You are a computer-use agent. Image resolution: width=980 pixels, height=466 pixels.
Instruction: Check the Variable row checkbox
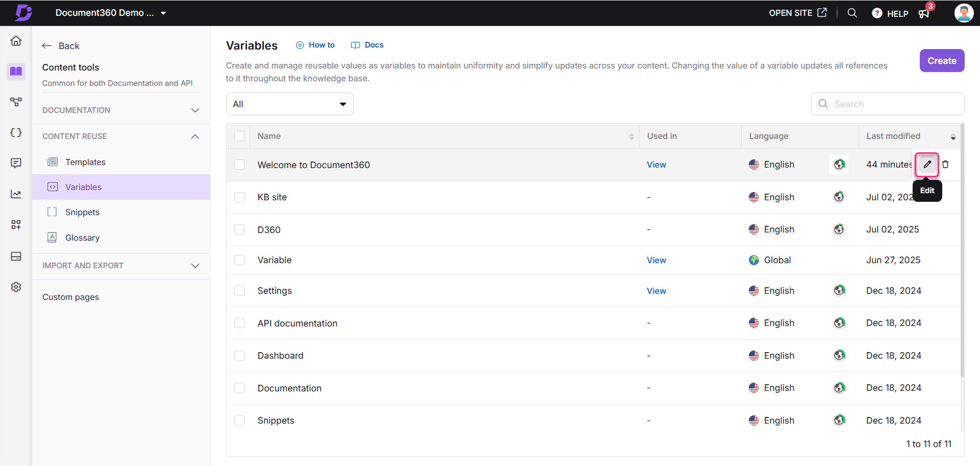point(239,260)
